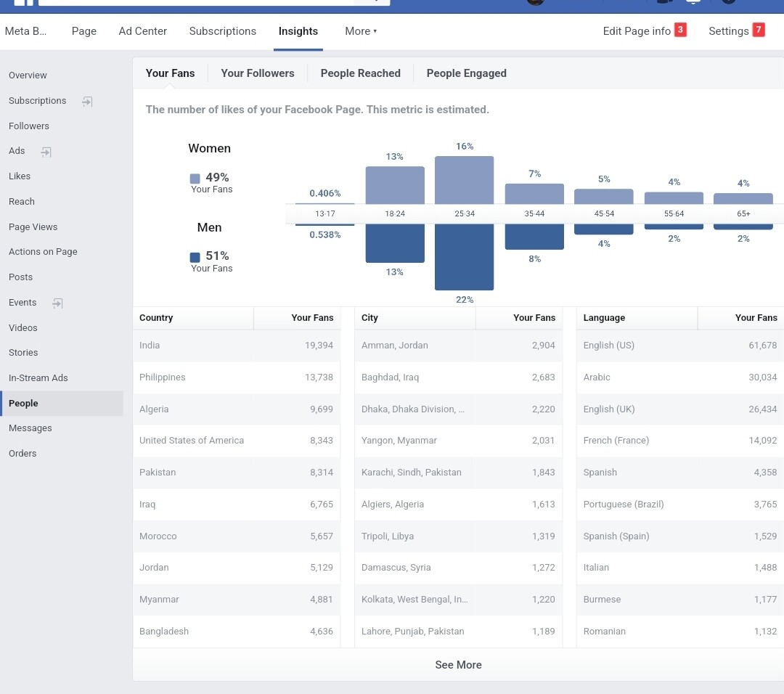Switch to the Your Followers tab
This screenshot has height=694, width=784.
[x=258, y=73]
